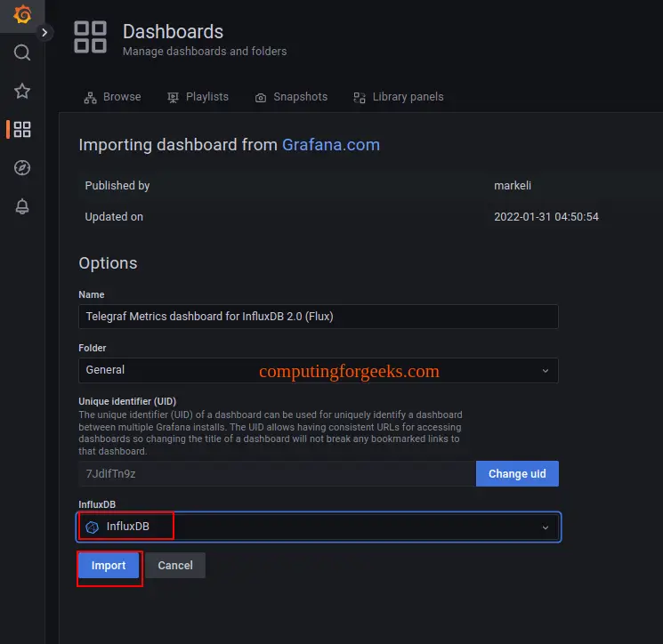The image size is (663, 644).
Task: Click publisher name markeli
Action: (513, 186)
